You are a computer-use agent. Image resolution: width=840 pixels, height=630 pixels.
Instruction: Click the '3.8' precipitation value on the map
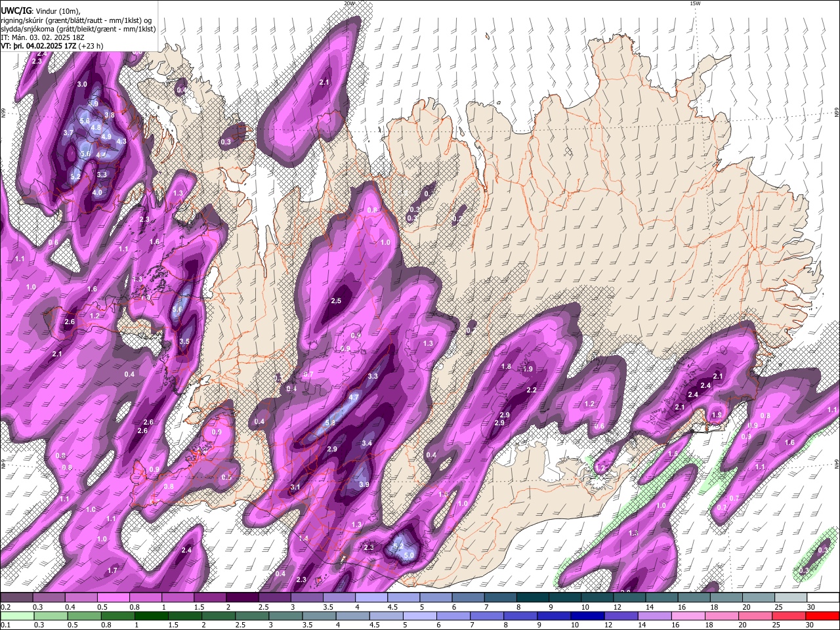coord(110,115)
